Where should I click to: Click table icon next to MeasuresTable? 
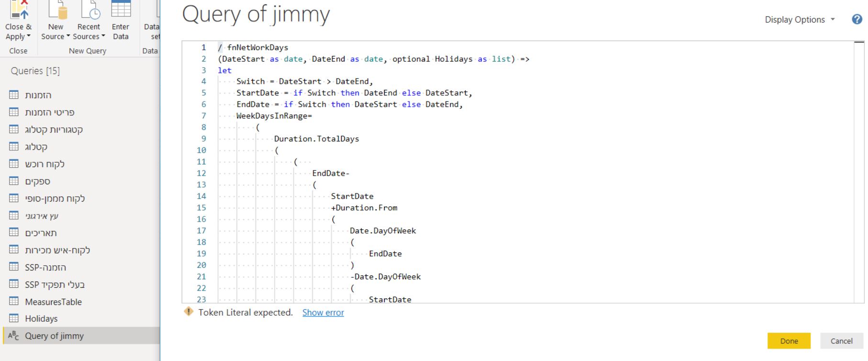[x=14, y=301]
